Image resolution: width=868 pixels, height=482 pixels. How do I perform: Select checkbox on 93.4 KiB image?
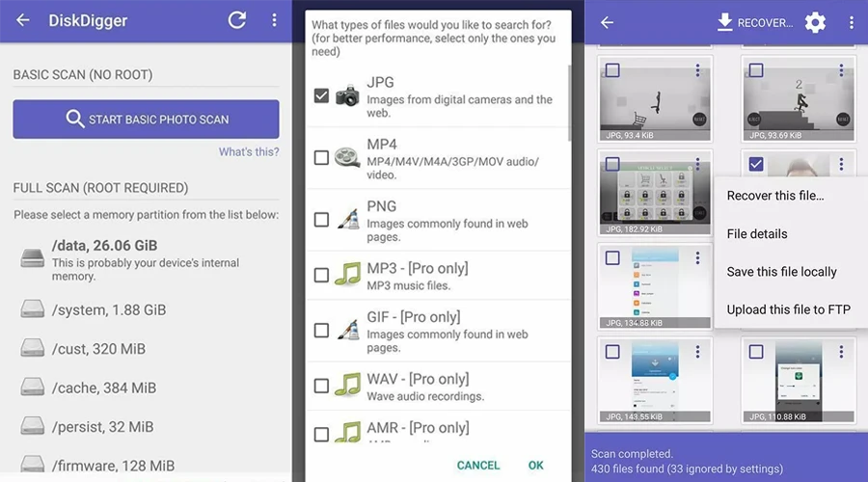click(612, 70)
